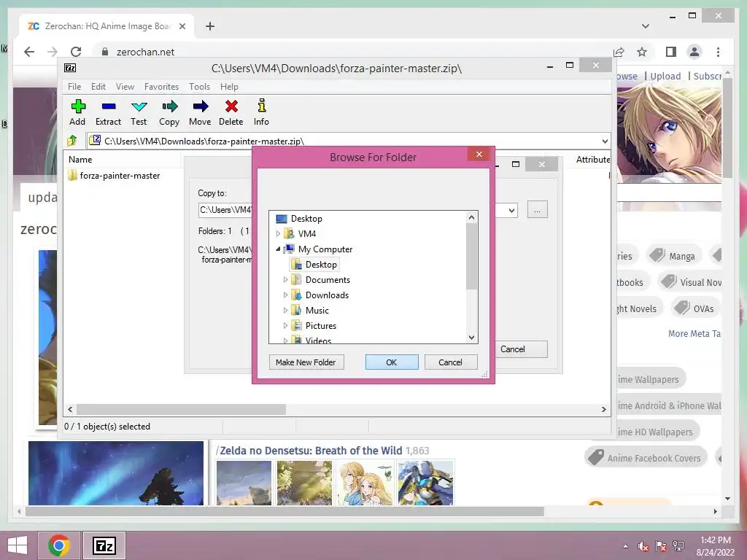Click the Manga tag on Zerochan

[x=673, y=256]
